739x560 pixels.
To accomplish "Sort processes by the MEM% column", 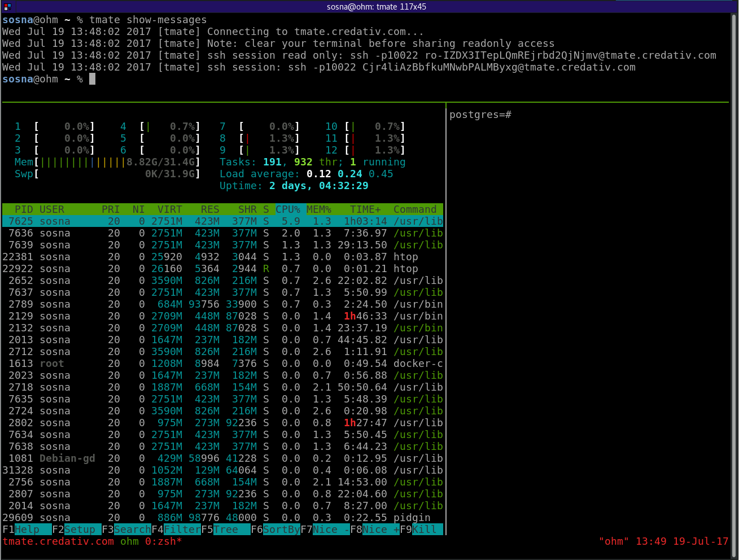I will point(319,209).
